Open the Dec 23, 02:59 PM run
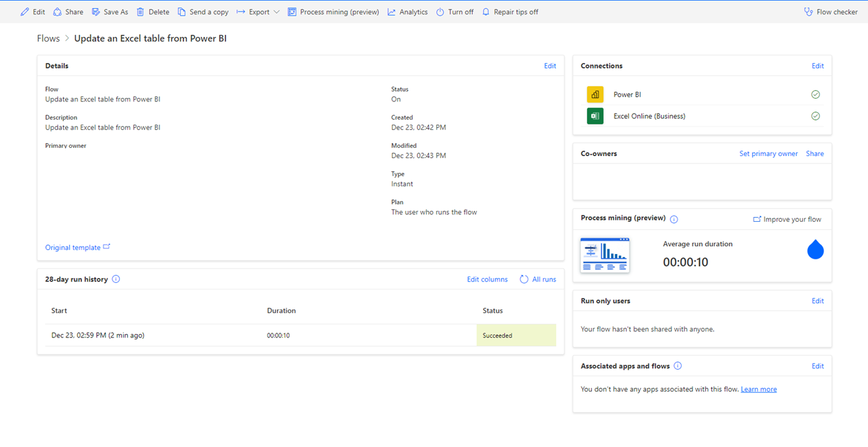Image resolution: width=868 pixels, height=447 pixels. (98, 335)
